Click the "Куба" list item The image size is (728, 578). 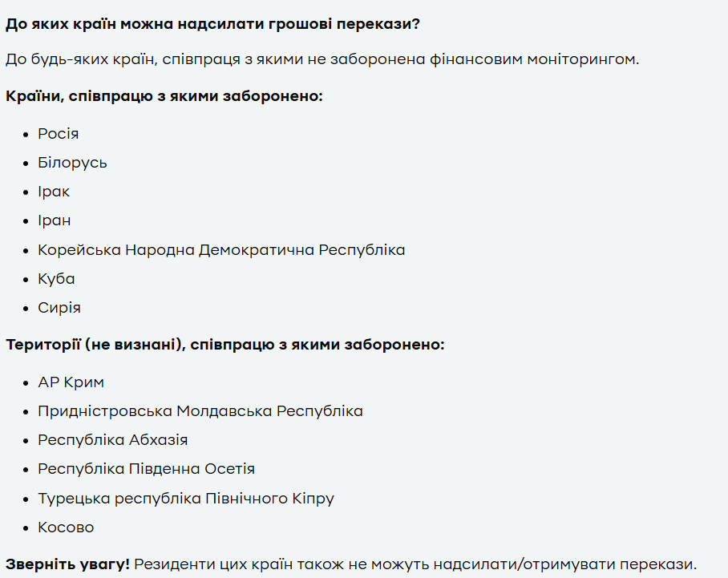click(56, 279)
